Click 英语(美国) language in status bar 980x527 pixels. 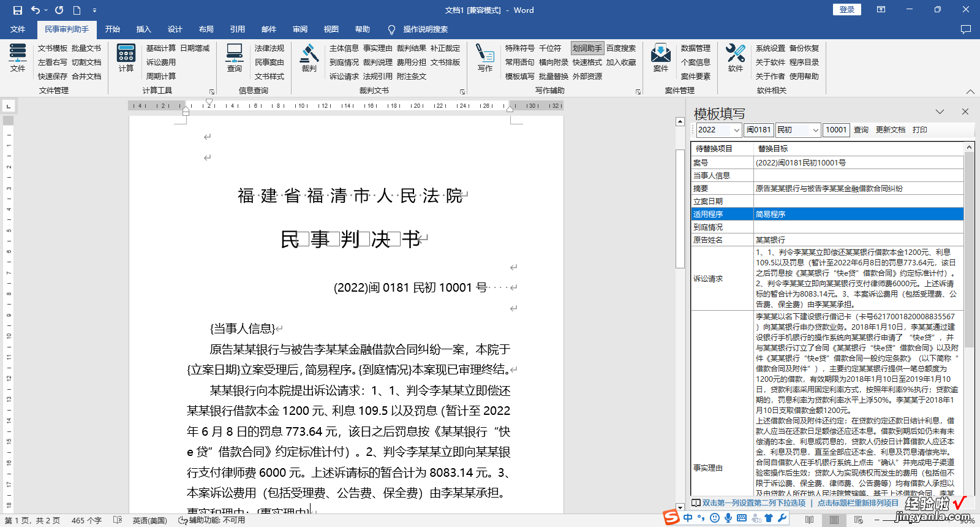pyautogui.click(x=150, y=520)
